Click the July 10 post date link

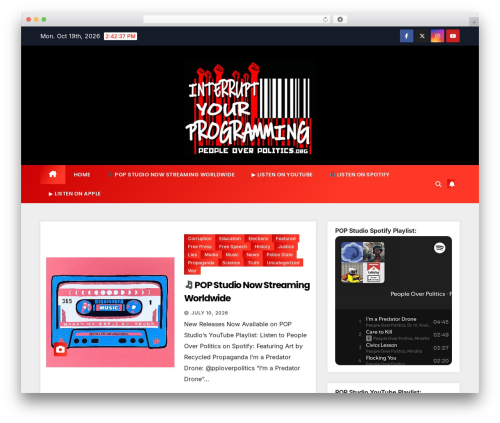point(209,313)
